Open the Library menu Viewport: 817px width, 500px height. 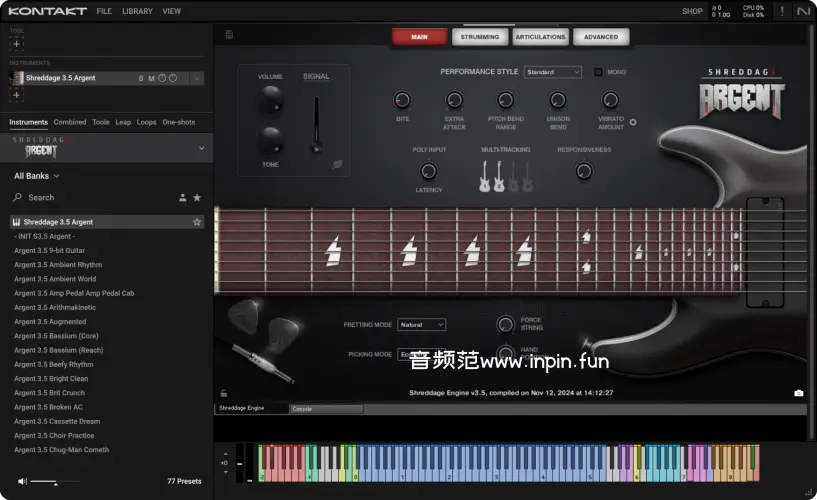137,11
